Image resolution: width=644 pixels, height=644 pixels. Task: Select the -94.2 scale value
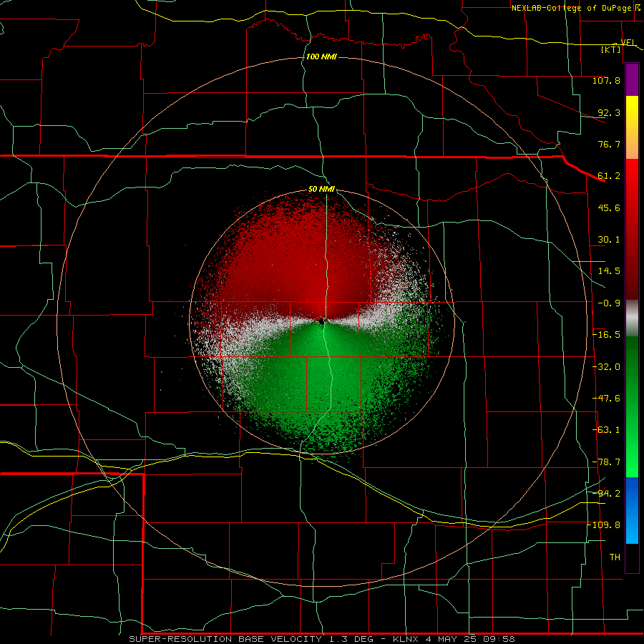606,493
